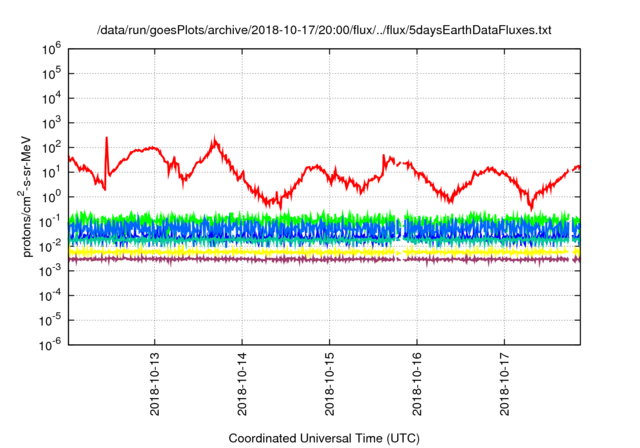The width and height of the screenshot is (640, 448).
Task: Click the 2018-10-14 date label
Action: click(x=242, y=384)
